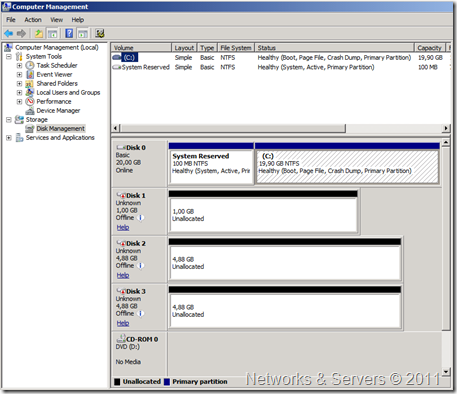
Task: Click the Refresh/rescan disks toolbar icon
Action: click(100, 33)
